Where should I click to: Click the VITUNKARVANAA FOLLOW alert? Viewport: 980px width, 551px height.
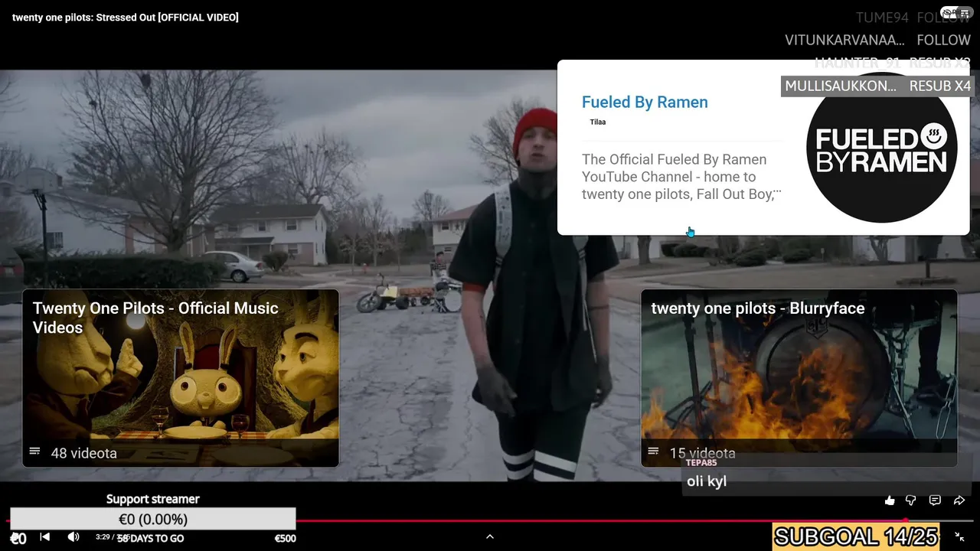(x=877, y=40)
